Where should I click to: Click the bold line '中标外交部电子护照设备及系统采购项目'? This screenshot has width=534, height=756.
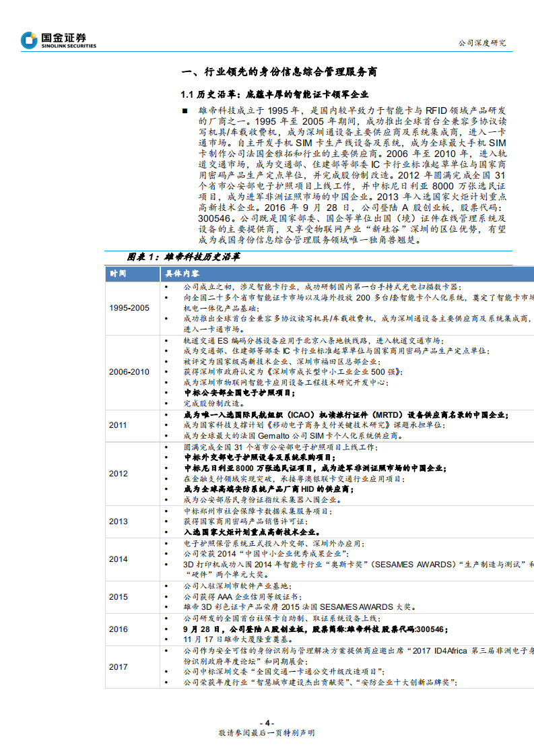pos(260,458)
